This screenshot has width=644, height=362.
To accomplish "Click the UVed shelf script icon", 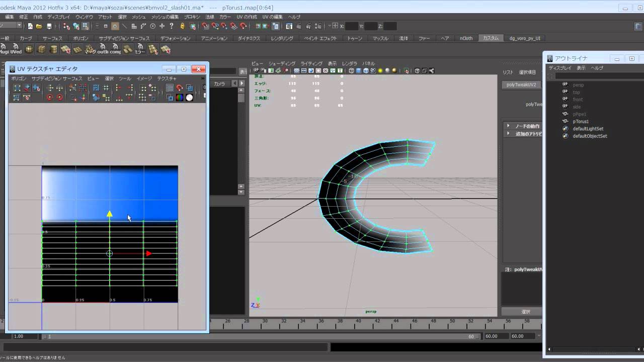I will coord(17,49).
